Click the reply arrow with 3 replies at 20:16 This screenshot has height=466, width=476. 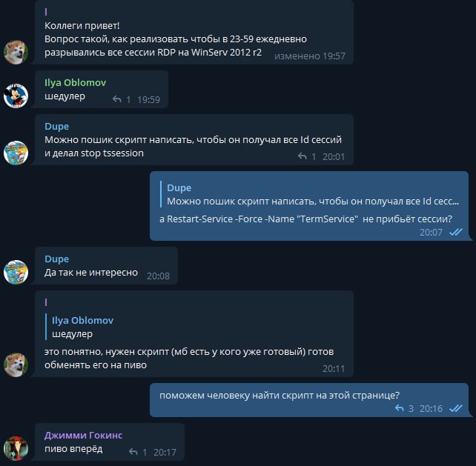[x=400, y=408]
